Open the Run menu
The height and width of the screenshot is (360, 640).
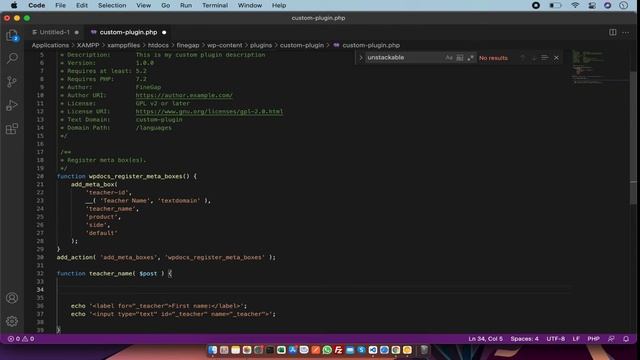[186, 5]
